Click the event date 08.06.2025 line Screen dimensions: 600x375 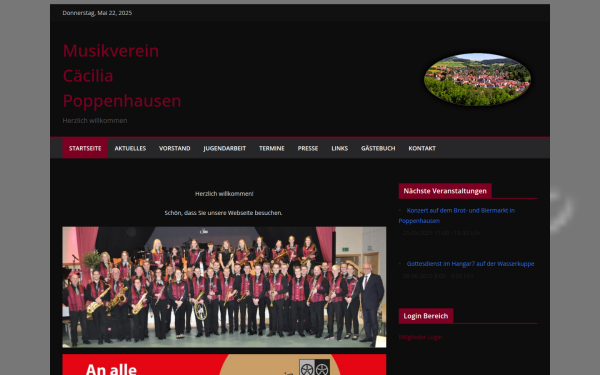[438, 276]
